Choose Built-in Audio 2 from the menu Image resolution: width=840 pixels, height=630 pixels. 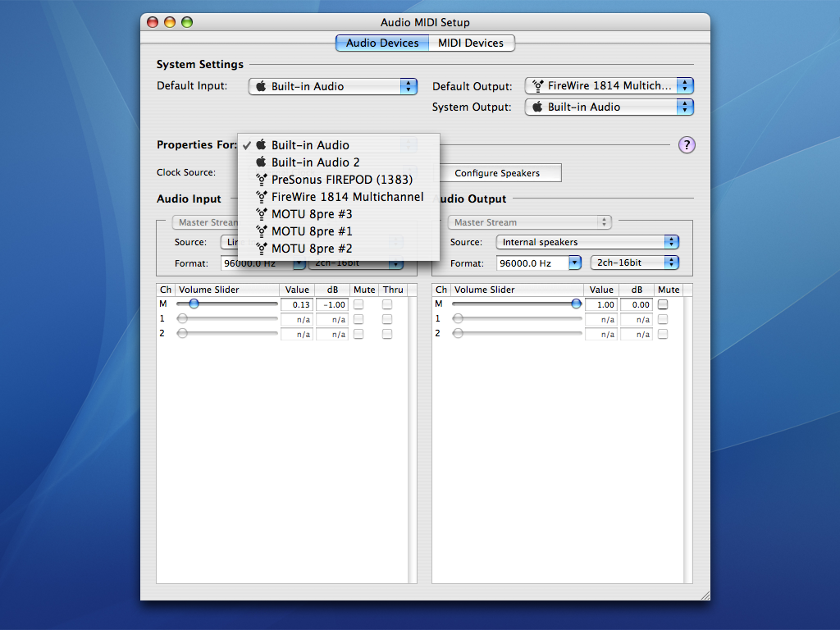339,162
